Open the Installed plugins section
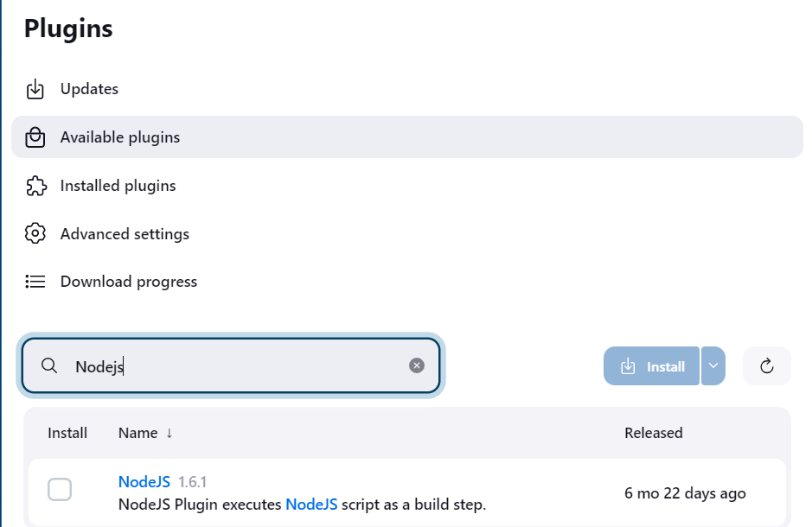Screen dimensions: 812x527 [x=118, y=186]
